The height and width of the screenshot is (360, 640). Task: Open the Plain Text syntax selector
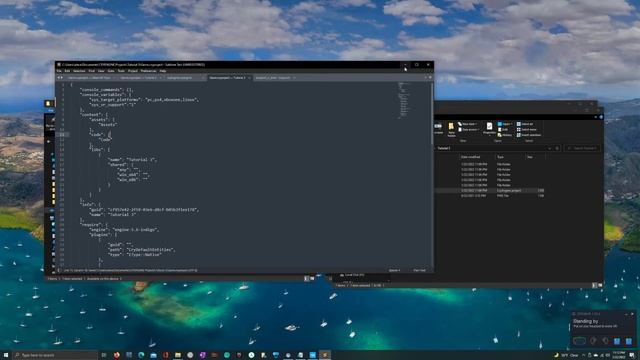(419, 270)
